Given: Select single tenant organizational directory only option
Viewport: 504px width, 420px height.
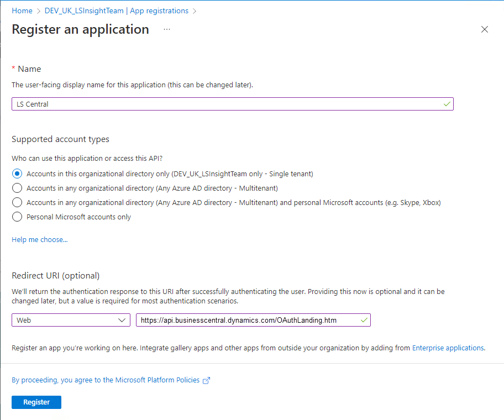Looking at the screenshot, I should [x=17, y=174].
